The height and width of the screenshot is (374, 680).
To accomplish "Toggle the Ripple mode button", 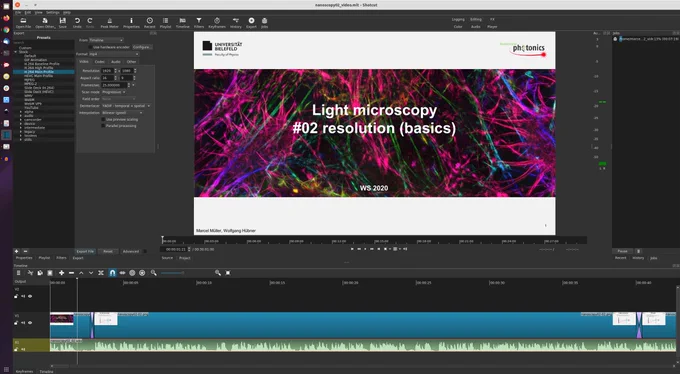I will [132, 273].
